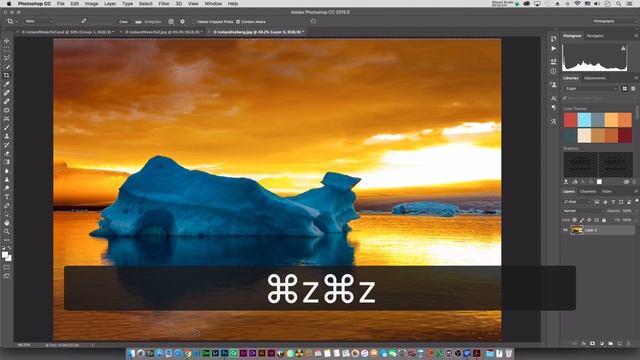
Task: Add a layer style with fx button
Action: pos(584,344)
